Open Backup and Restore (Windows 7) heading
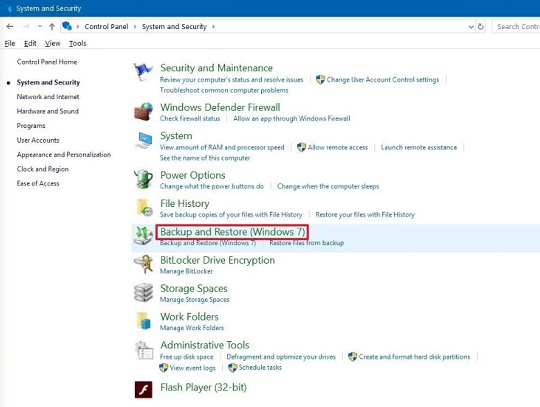The image size is (540, 407). [232, 232]
